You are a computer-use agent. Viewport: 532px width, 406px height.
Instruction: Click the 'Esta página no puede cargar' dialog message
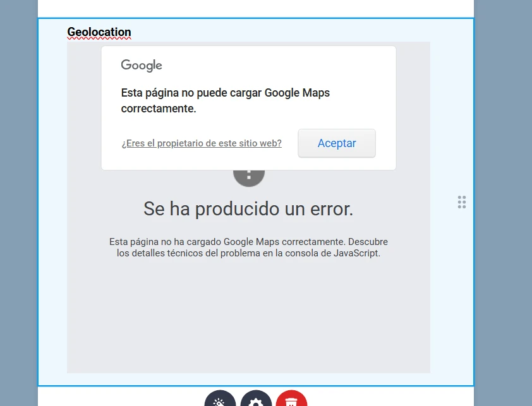(x=225, y=100)
